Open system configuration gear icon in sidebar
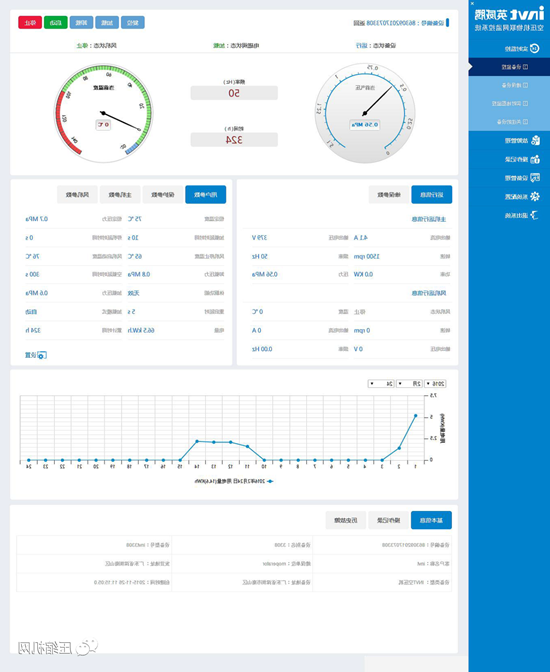This screenshot has width=550, height=672. (x=535, y=196)
